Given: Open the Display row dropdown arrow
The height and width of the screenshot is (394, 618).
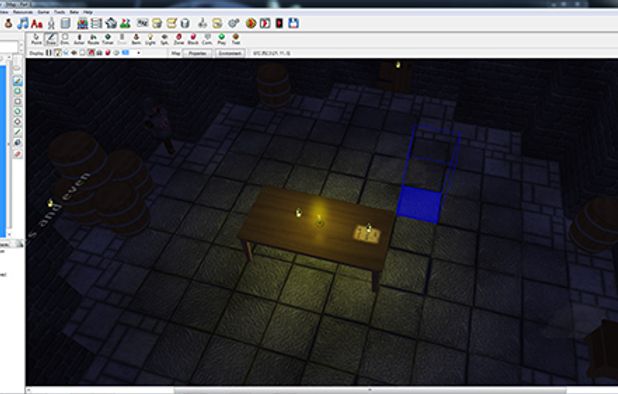Looking at the screenshot, I should [x=139, y=53].
